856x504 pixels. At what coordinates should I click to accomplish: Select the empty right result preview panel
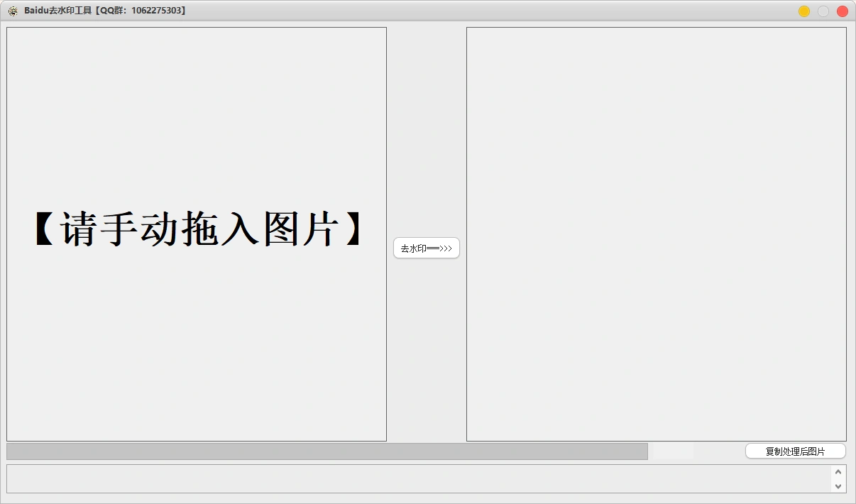click(656, 234)
